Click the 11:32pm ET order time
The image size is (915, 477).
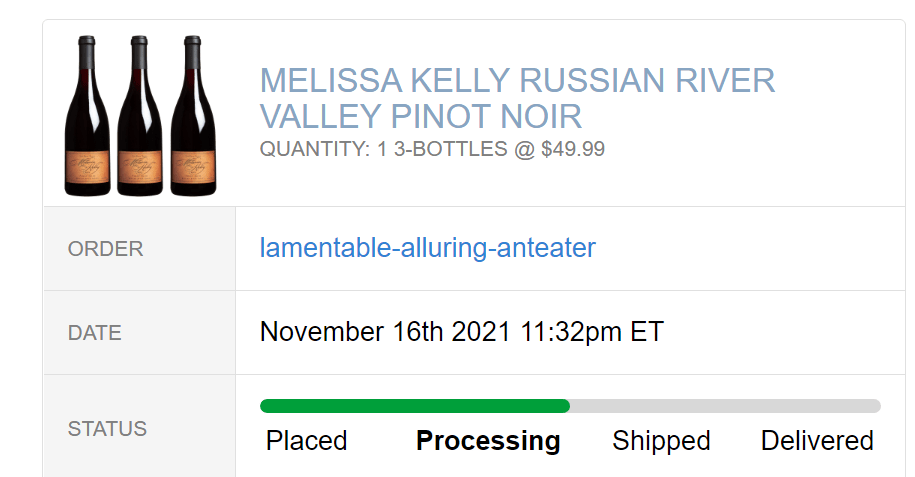coord(592,332)
